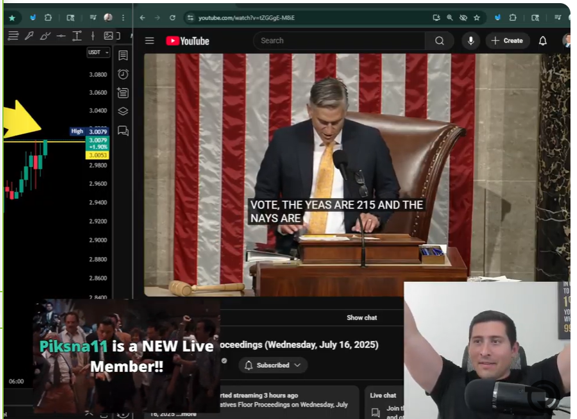This screenshot has height=419, width=577.
Task: Open the Live chat card
Action: coord(385,403)
